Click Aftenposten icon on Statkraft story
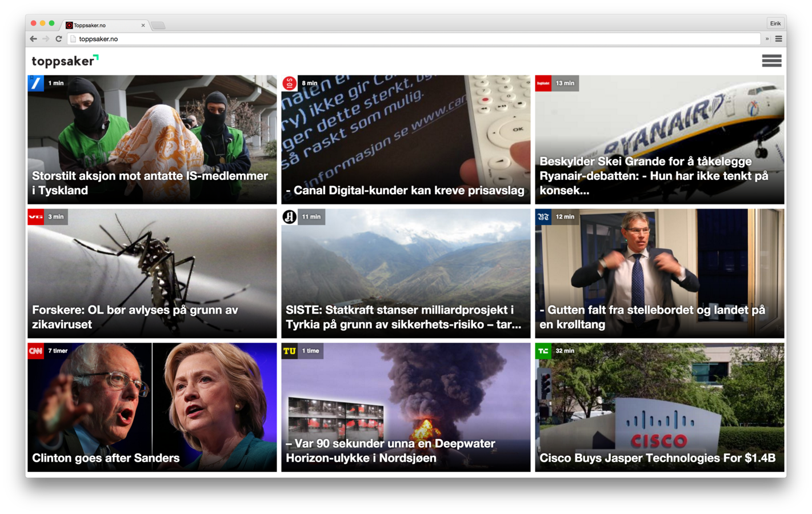Screen dimensions: 812x514 289,217
